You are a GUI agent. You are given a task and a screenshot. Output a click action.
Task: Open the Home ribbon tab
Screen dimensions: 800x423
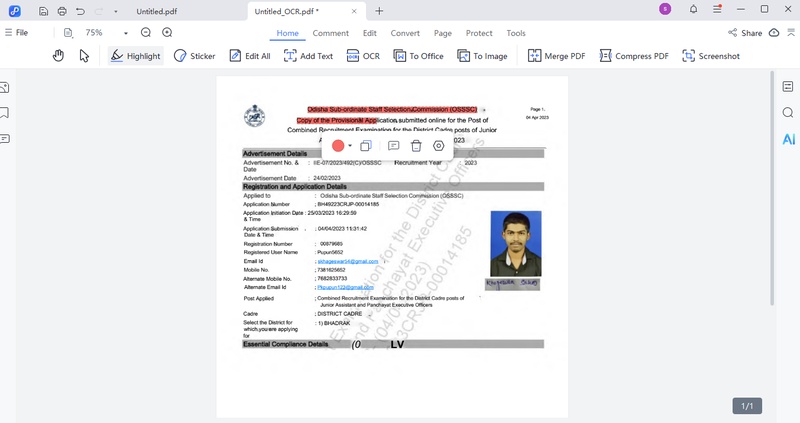coord(287,33)
